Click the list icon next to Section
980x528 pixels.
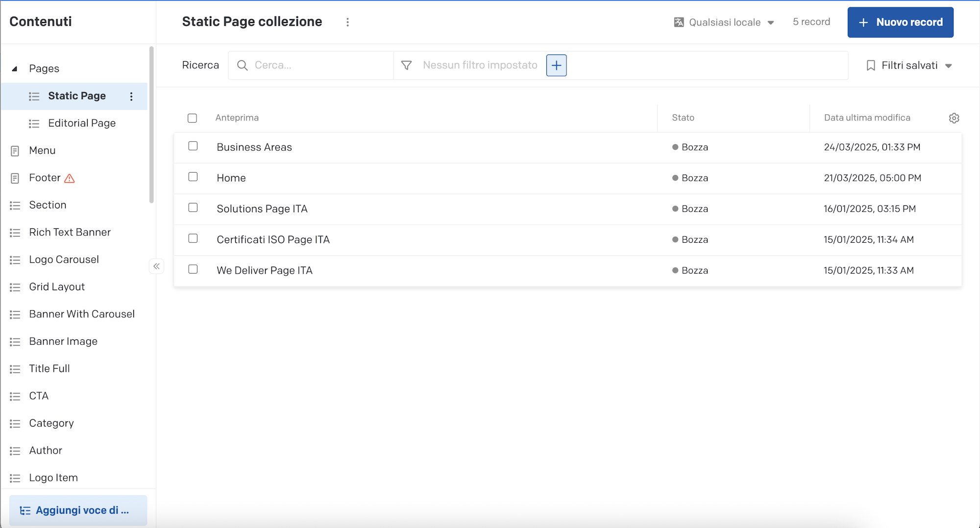click(x=15, y=205)
